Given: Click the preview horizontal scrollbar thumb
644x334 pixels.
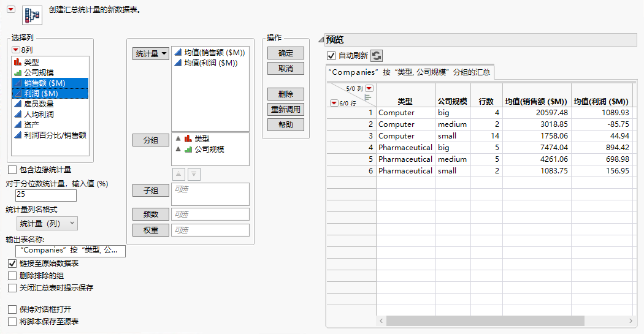Looking at the screenshot, I should [x=485, y=321].
